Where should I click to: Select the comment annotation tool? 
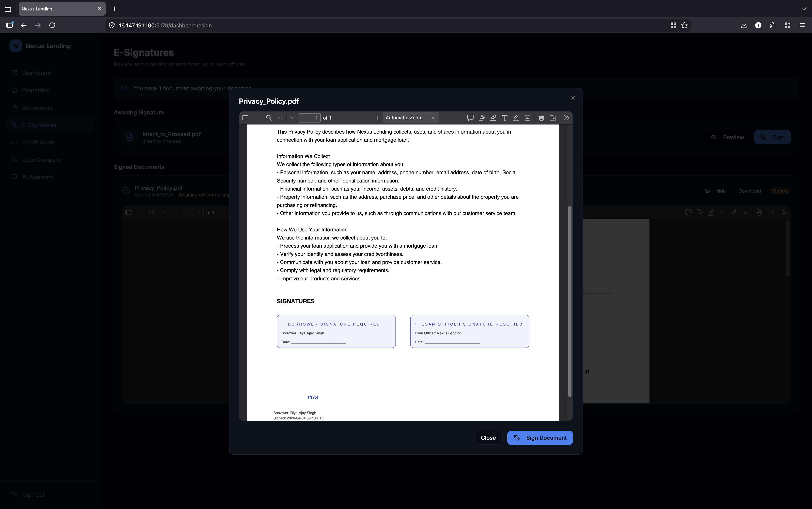pos(470,118)
